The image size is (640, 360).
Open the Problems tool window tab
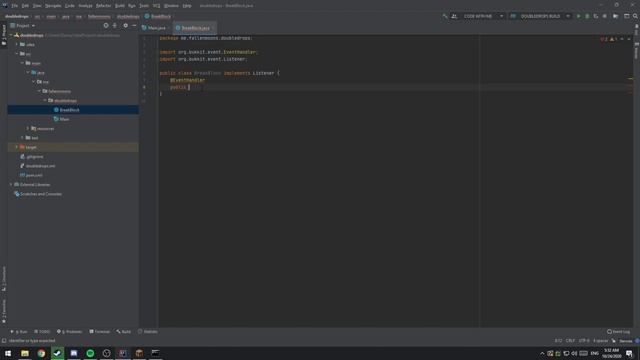[69, 331]
